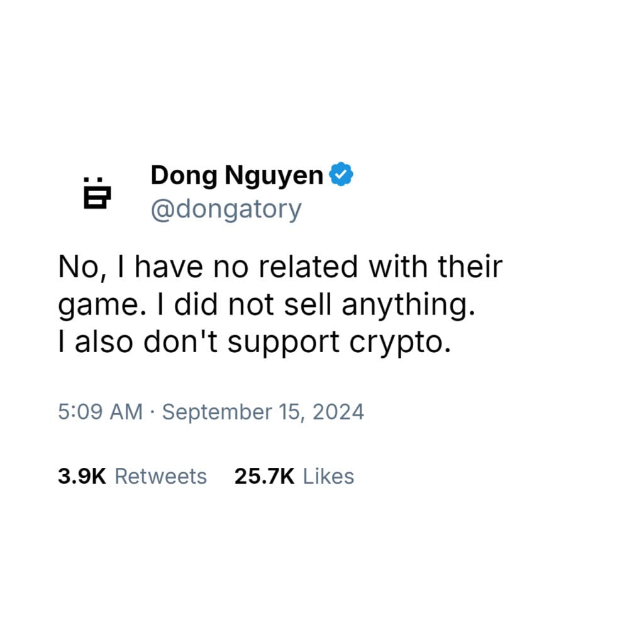
Task: Click the 25.7K like count number
Action: click(x=264, y=476)
